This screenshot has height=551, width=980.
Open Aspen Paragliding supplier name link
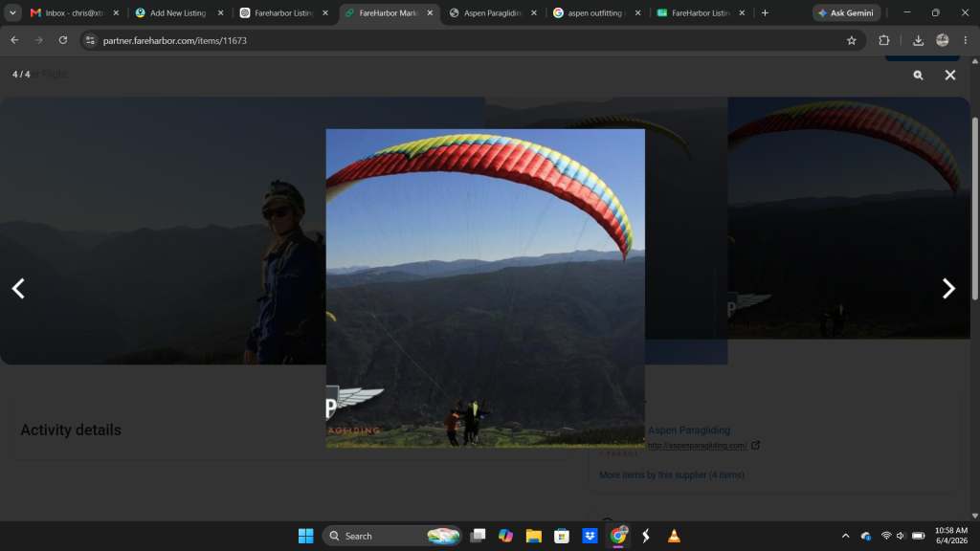click(x=689, y=430)
